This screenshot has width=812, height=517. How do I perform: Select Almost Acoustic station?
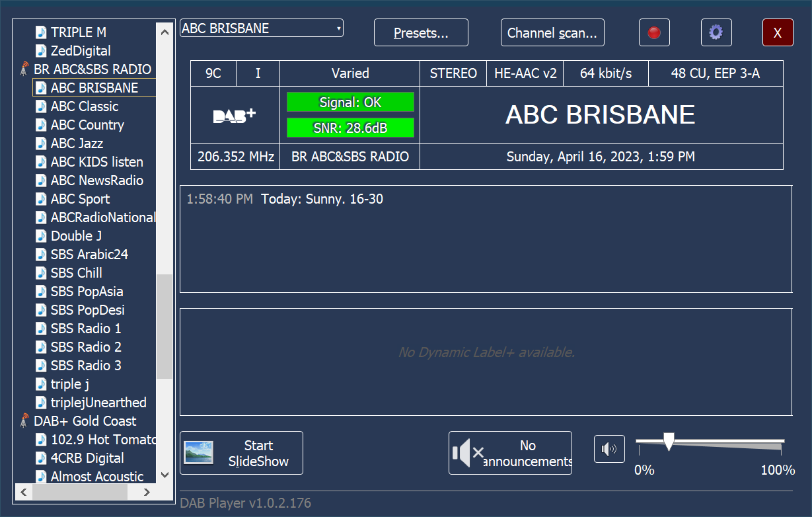[97, 477]
